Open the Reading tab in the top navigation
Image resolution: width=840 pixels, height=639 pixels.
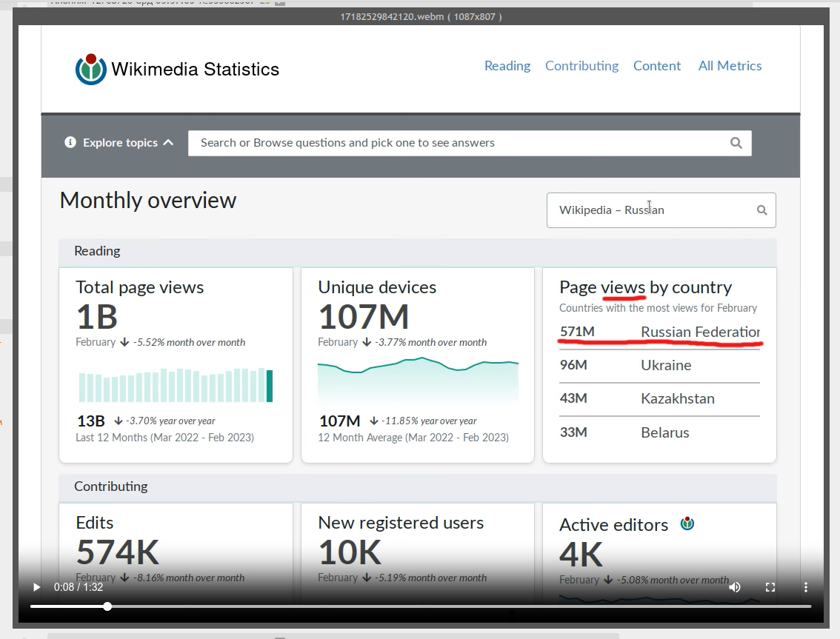[507, 66]
